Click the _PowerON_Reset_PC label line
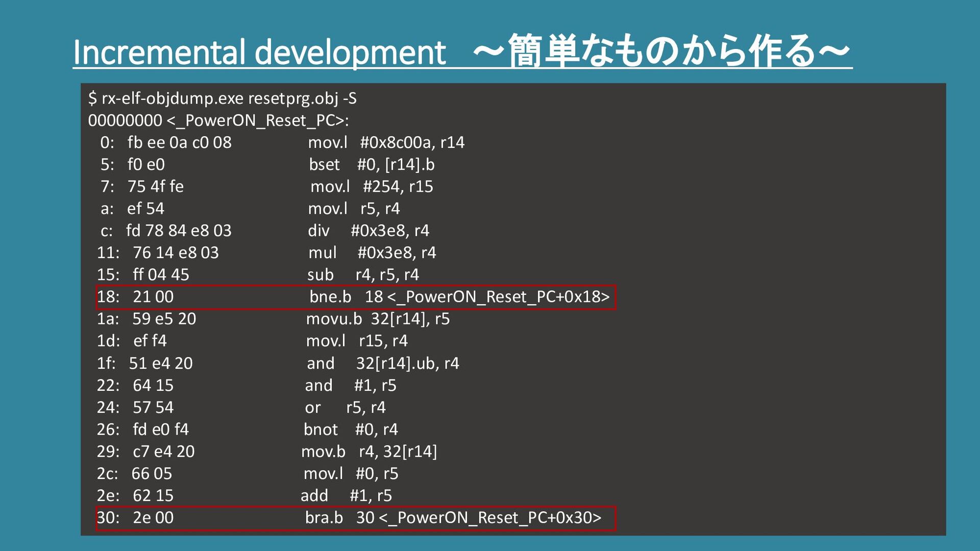 click(x=218, y=120)
